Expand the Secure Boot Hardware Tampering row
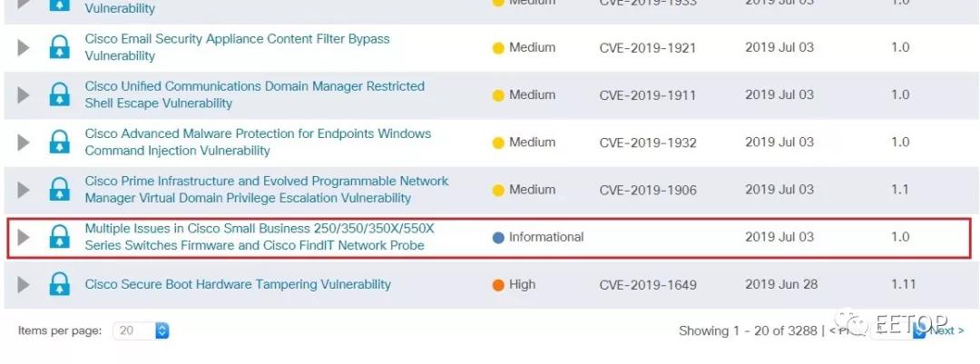 pos(23,284)
